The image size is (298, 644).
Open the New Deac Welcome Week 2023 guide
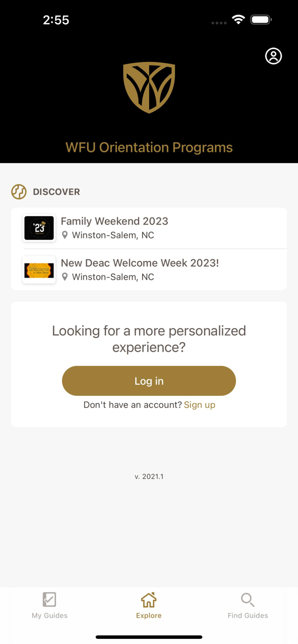pyautogui.click(x=140, y=263)
